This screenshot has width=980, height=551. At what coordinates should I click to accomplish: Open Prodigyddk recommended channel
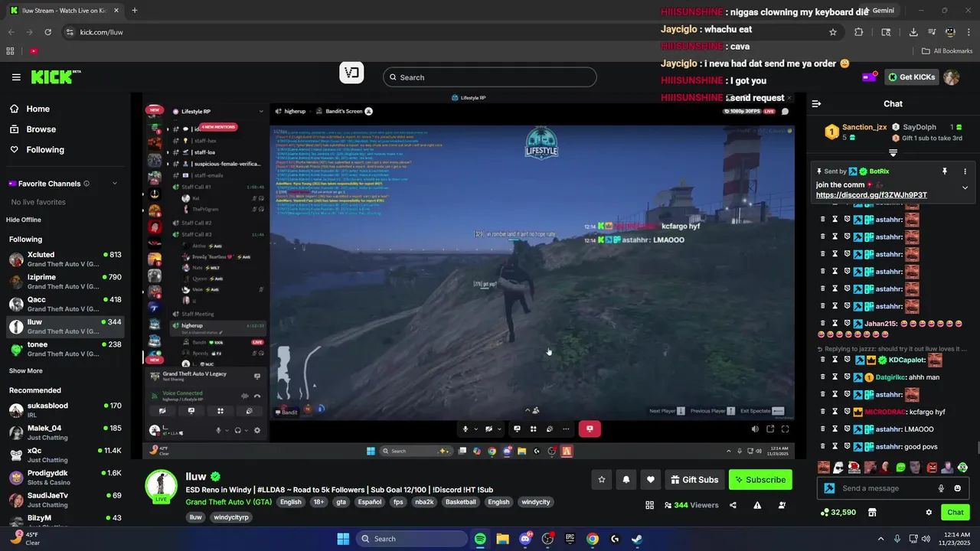(x=65, y=478)
